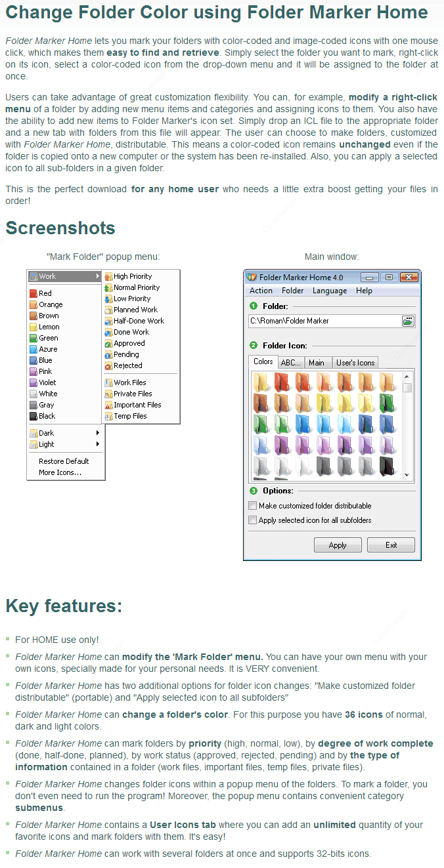Pick the black folder in icon grid
The image size is (444, 868).
(x=388, y=466)
